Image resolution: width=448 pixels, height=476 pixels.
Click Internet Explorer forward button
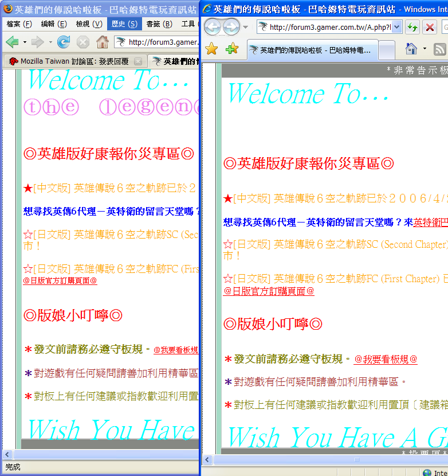(x=231, y=27)
